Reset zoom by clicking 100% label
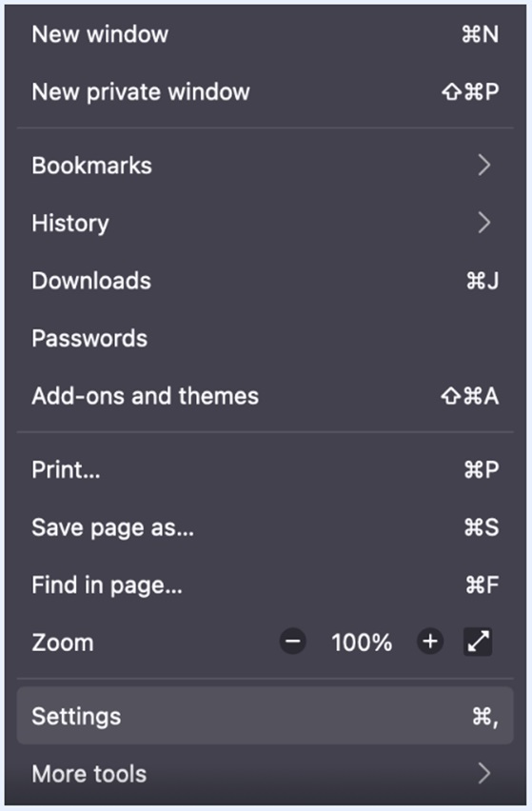This screenshot has height=811, width=532. (x=362, y=643)
